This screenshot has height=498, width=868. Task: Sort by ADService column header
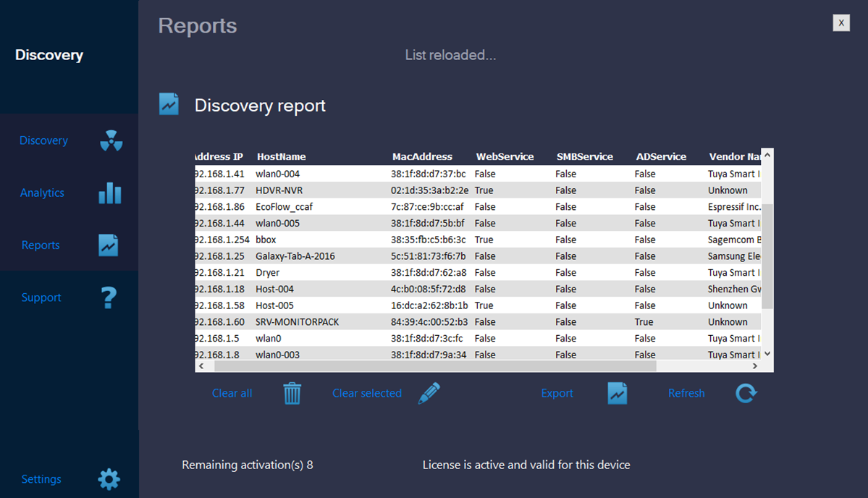click(661, 156)
